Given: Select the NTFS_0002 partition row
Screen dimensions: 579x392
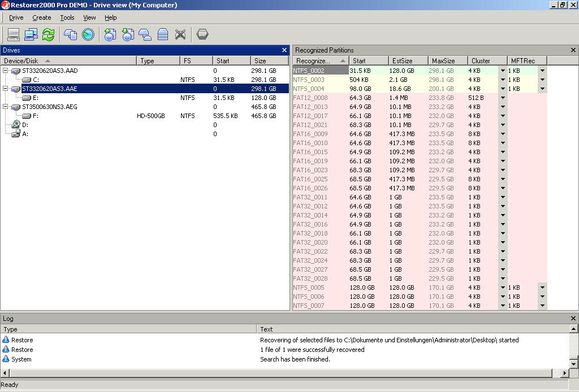Looking at the screenshot, I should pos(420,71).
